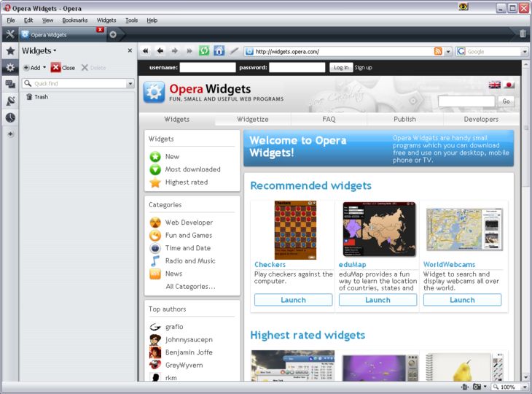Screen dimensions: 532x394
Task: Open the History clock panel icon
Action: 10,117
